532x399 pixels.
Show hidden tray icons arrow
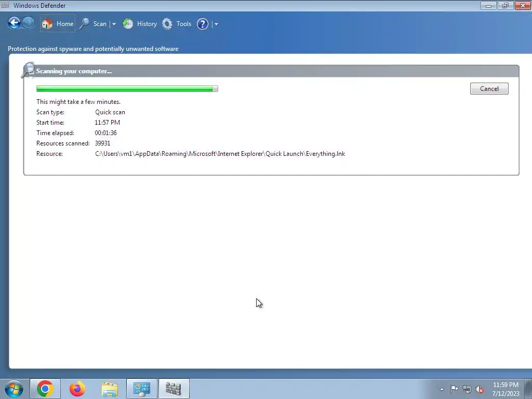[442, 389]
